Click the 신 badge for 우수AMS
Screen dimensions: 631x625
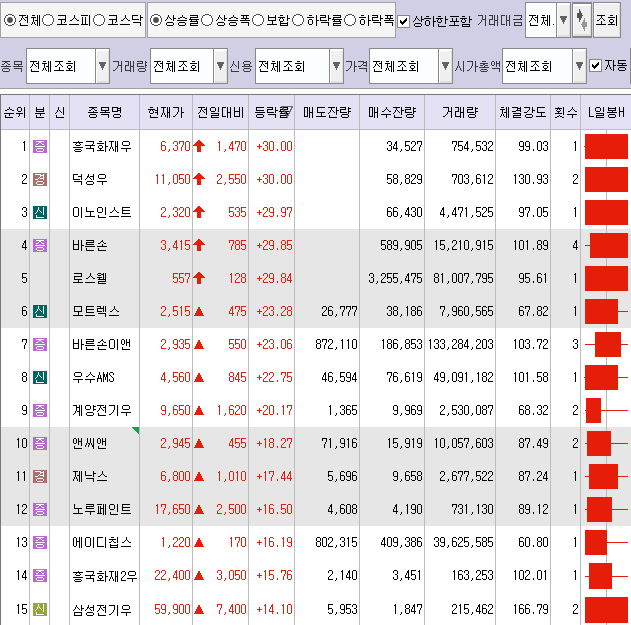coord(39,377)
